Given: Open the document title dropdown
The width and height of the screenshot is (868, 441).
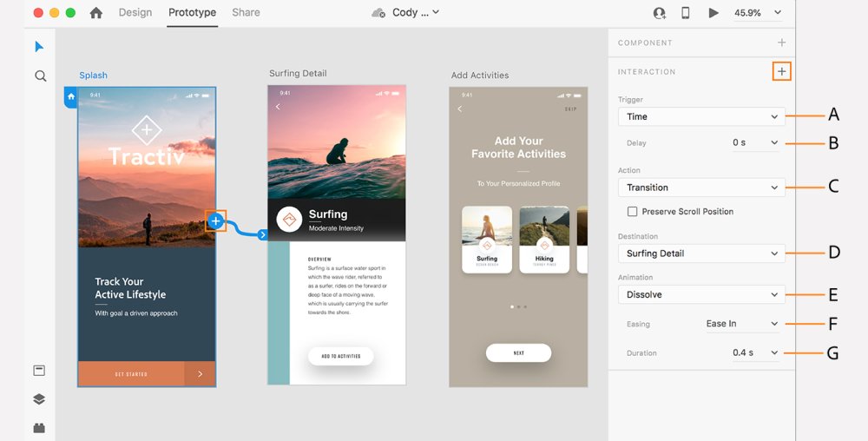Looking at the screenshot, I should pyautogui.click(x=415, y=12).
